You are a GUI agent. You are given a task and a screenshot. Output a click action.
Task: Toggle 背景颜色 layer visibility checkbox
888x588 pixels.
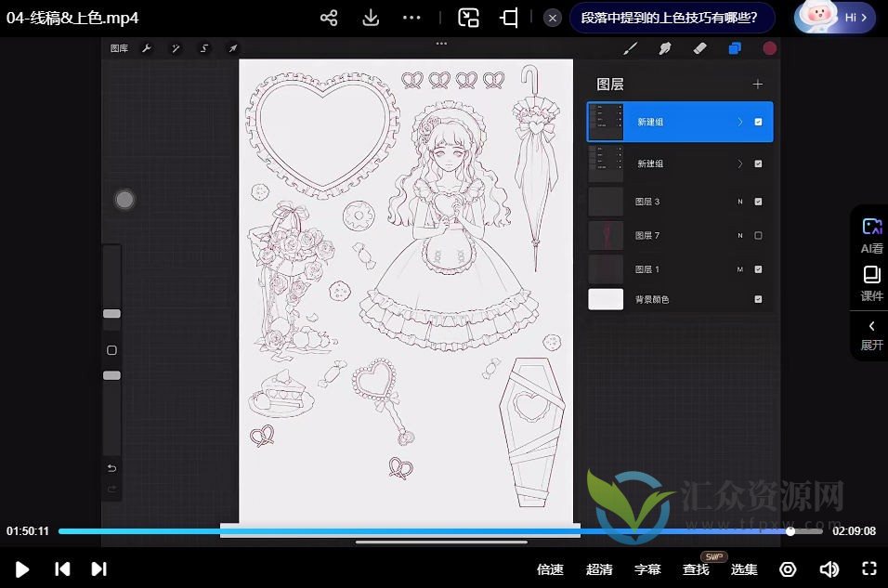[x=758, y=299]
